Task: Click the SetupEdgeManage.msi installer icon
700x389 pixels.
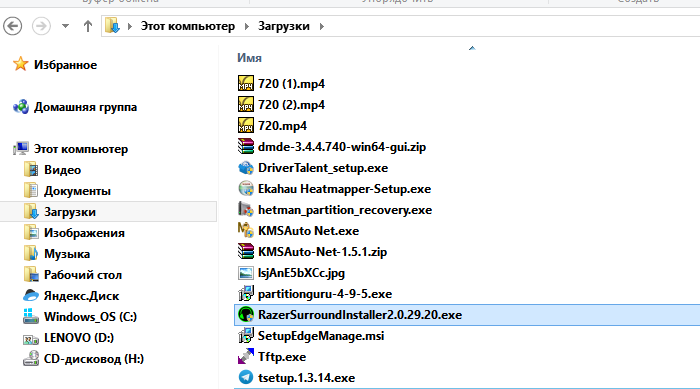Action: [246, 335]
